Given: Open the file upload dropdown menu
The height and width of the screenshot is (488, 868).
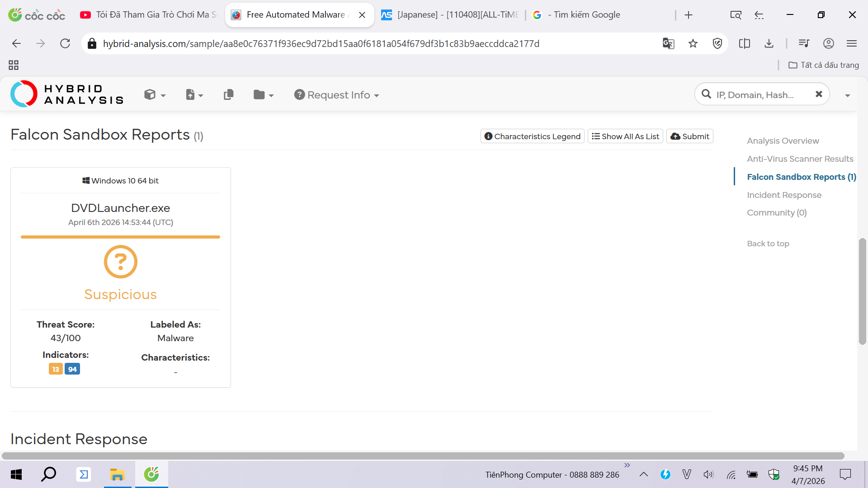Looking at the screenshot, I should [x=194, y=95].
